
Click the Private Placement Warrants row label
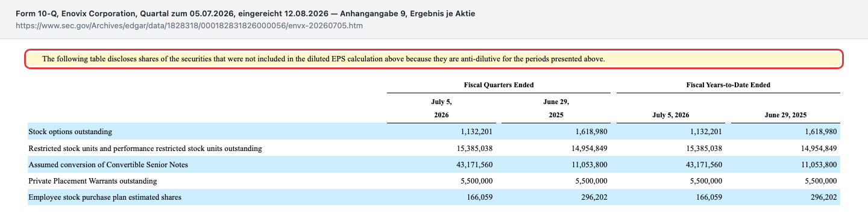click(92, 180)
